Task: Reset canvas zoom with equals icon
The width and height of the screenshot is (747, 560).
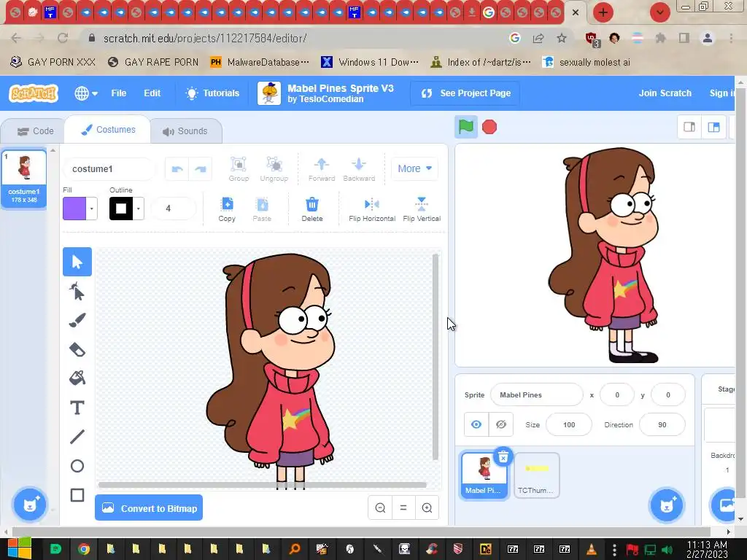Action: tap(403, 508)
